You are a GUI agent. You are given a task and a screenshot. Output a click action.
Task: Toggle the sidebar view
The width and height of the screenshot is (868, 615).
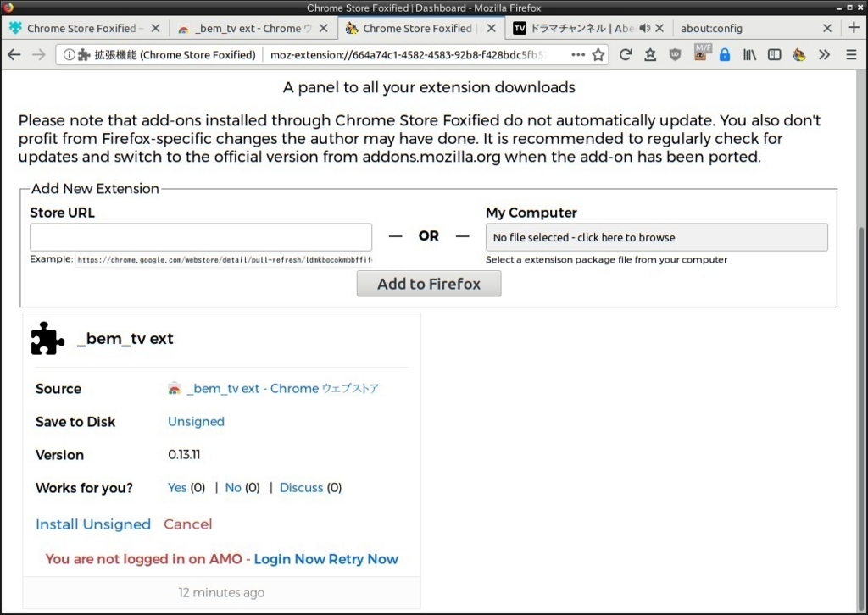pyautogui.click(x=775, y=55)
